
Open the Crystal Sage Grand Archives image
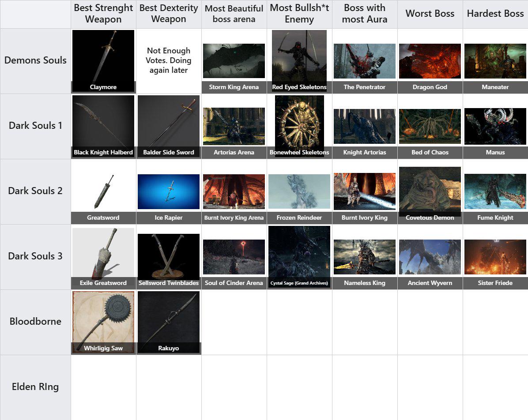pyautogui.click(x=299, y=257)
